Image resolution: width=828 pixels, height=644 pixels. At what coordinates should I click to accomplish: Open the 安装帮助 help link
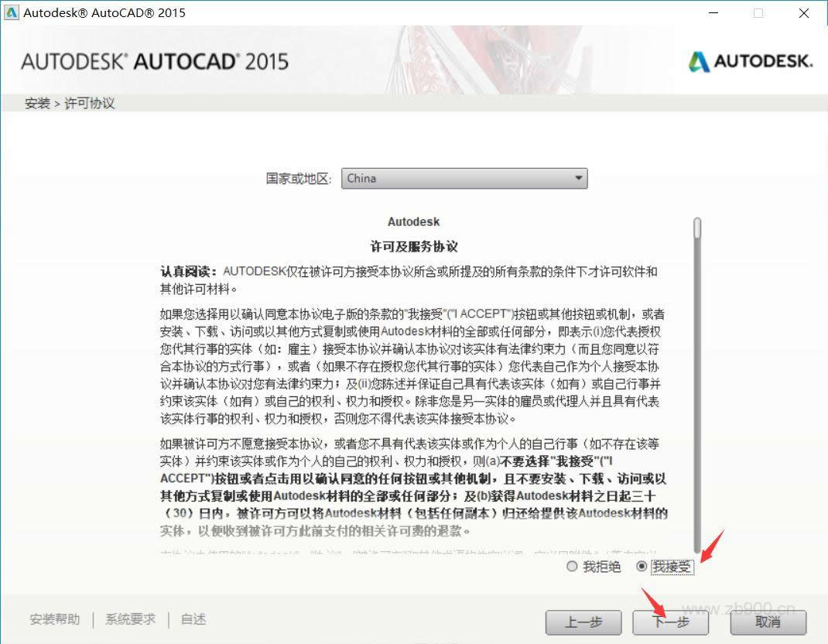click(x=54, y=619)
